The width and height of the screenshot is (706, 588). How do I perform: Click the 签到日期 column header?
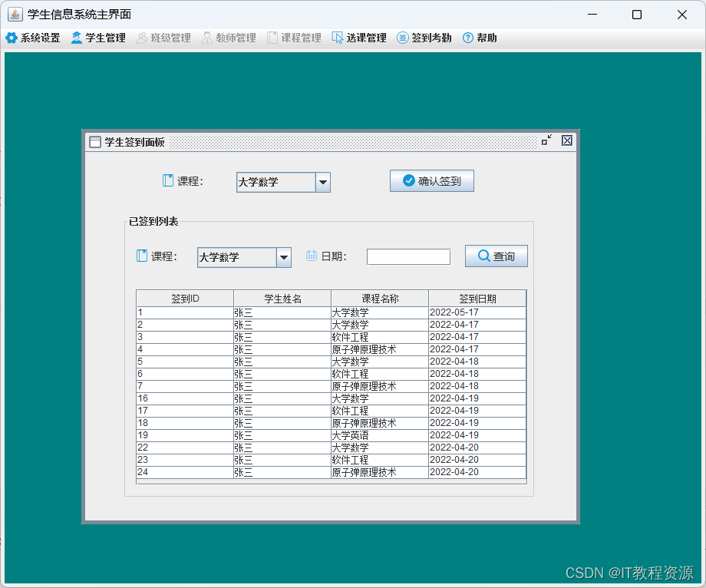click(477, 299)
